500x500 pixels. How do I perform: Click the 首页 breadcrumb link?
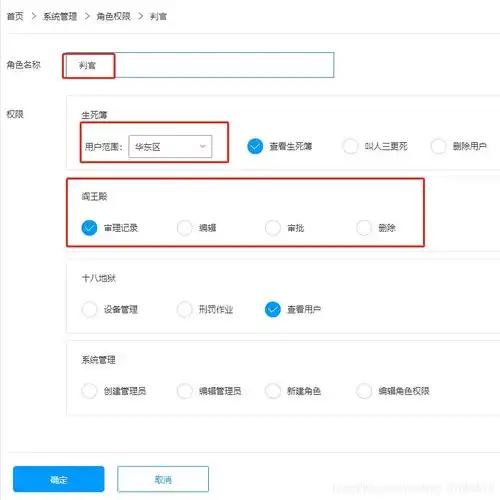tap(15, 16)
